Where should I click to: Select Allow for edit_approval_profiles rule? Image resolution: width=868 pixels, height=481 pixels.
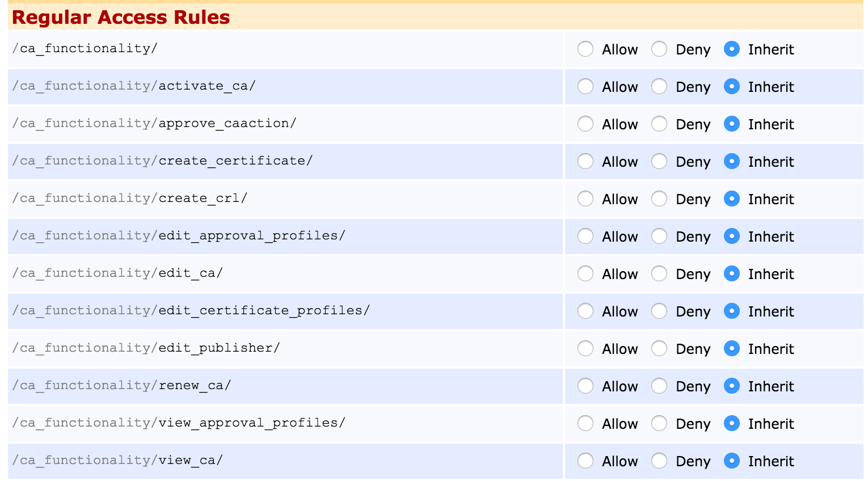point(585,237)
